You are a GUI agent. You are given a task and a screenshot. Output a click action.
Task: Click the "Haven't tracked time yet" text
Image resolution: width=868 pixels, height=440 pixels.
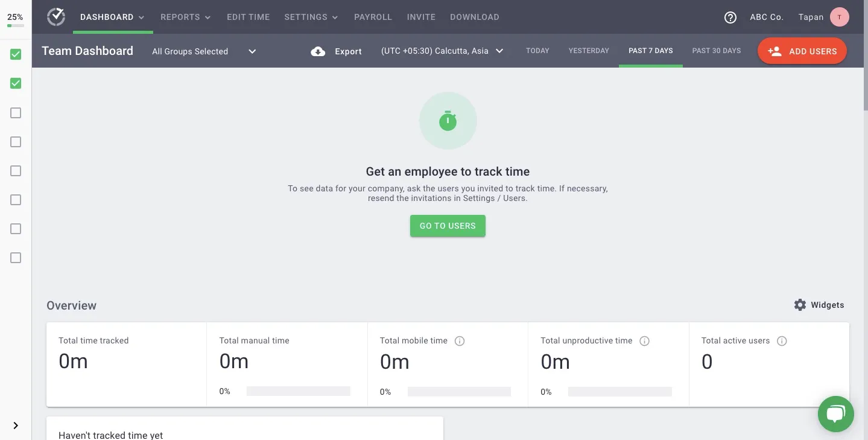tap(110, 435)
